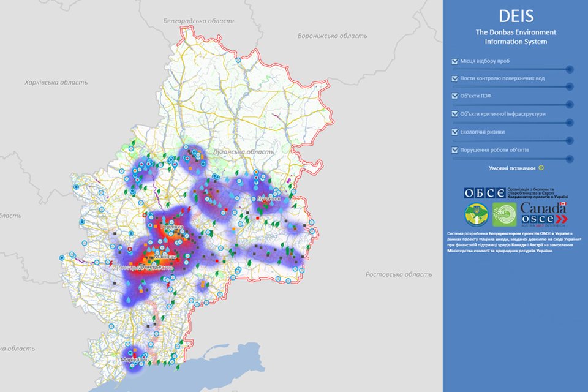Select the red square marker south of Луганськ
The height and width of the screenshot is (392, 588).
point(258,218)
